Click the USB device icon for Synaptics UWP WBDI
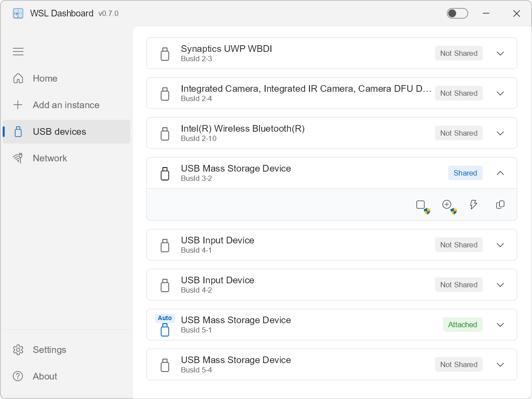 coord(165,54)
